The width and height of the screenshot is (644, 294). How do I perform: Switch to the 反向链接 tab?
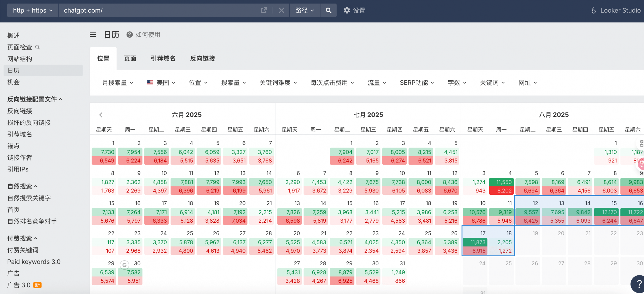coord(202,58)
